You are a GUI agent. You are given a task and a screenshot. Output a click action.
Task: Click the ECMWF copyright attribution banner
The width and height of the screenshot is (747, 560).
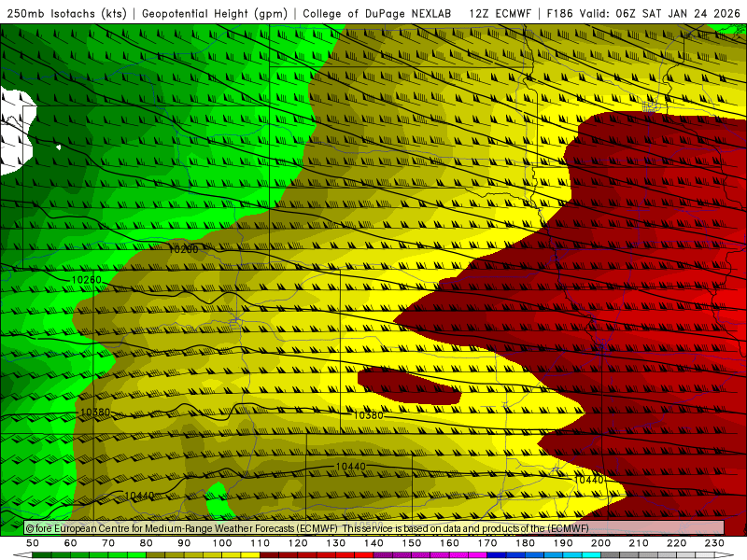[x=374, y=527]
